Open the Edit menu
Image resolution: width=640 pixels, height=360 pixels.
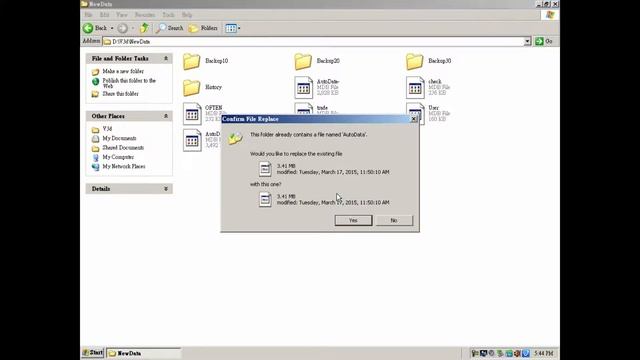click(x=104, y=15)
